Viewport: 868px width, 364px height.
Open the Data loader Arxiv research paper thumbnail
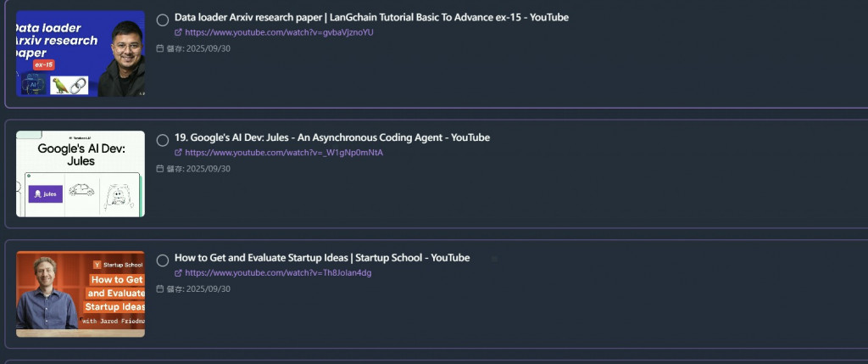(x=81, y=53)
